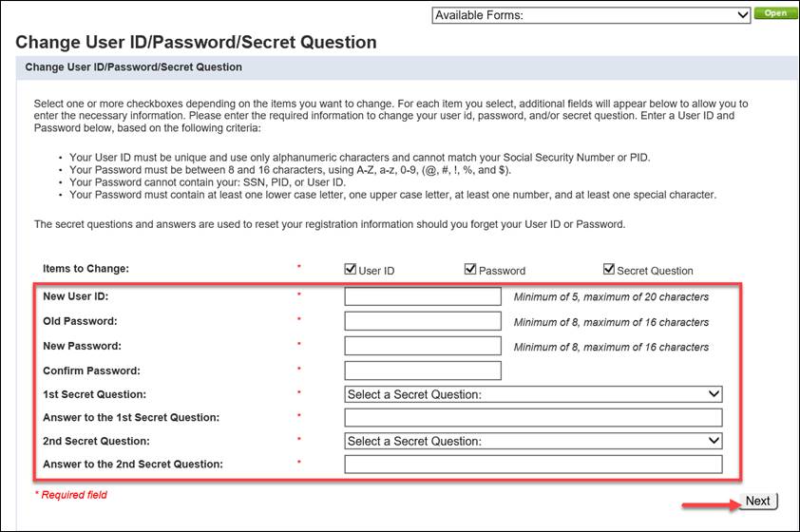Expand the 2nd Secret Question dropdown

pos(533,441)
